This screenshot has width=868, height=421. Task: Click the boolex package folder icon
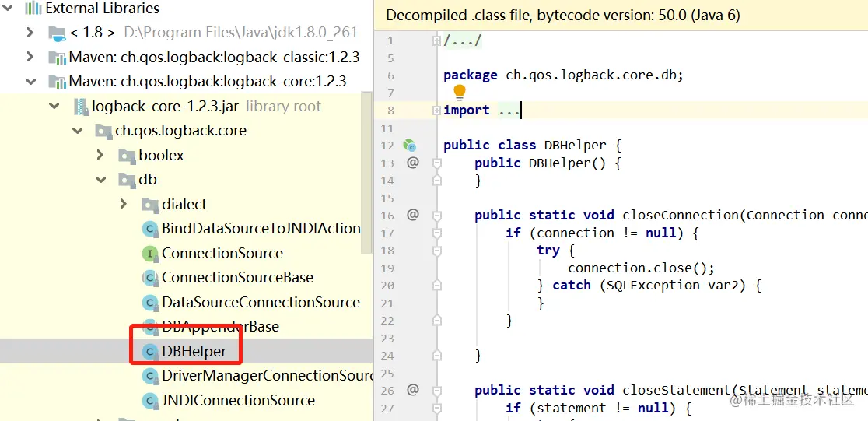pyautogui.click(x=127, y=156)
